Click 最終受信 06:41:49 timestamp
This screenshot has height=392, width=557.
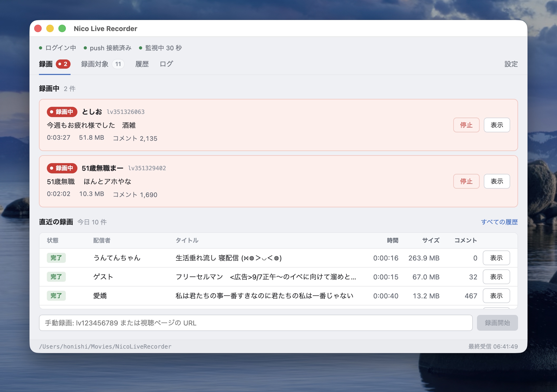click(493, 346)
